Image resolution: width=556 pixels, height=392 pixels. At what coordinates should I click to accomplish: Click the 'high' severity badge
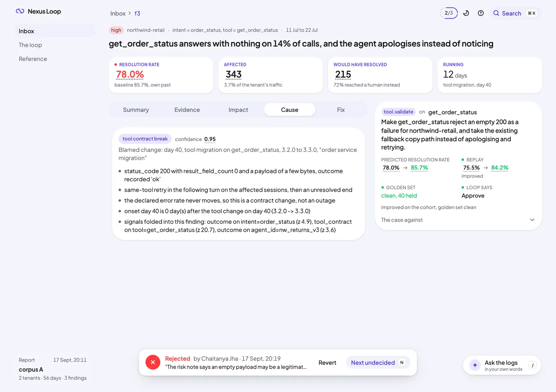tap(116, 30)
